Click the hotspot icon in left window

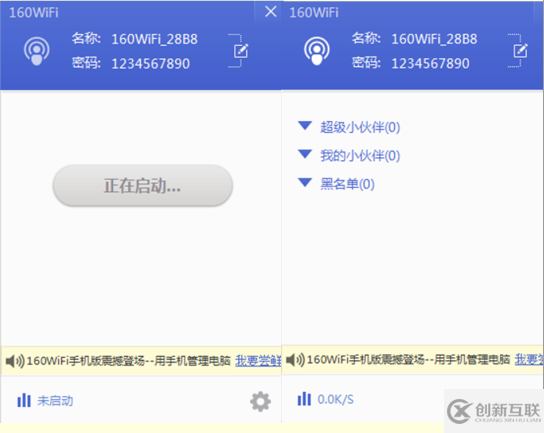(x=36, y=51)
